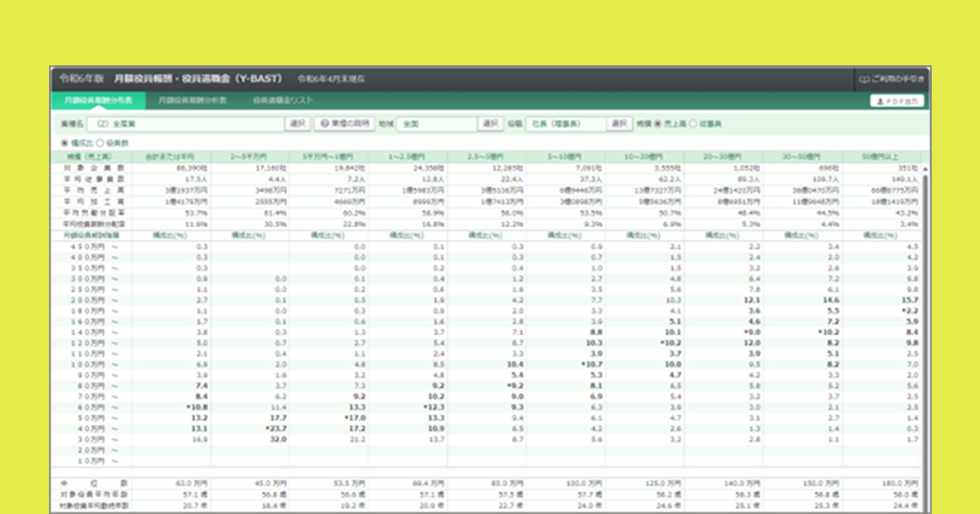The height and width of the screenshot is (514, 980).
Task: Click the 役職 field showing 社長
Action: pos(567,123)
